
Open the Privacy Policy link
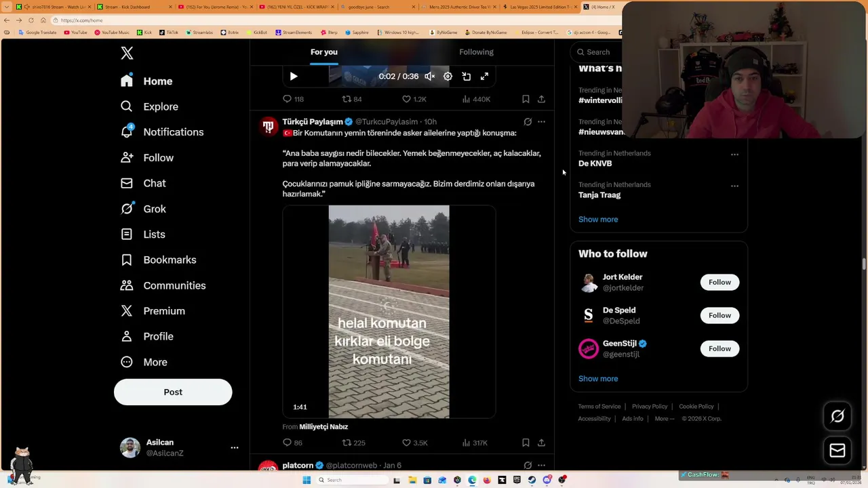click(650, 407)
